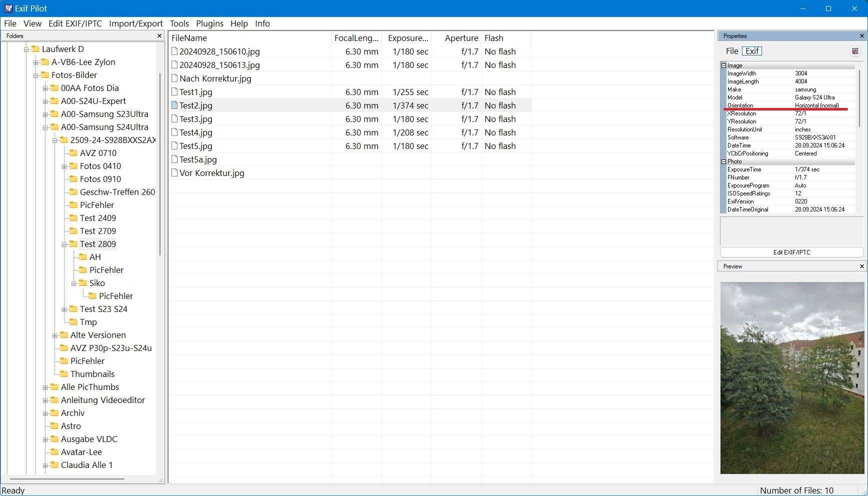Open the Import/Export menu
The height and width of the screenshot is (496, 868).
[135, 23]
